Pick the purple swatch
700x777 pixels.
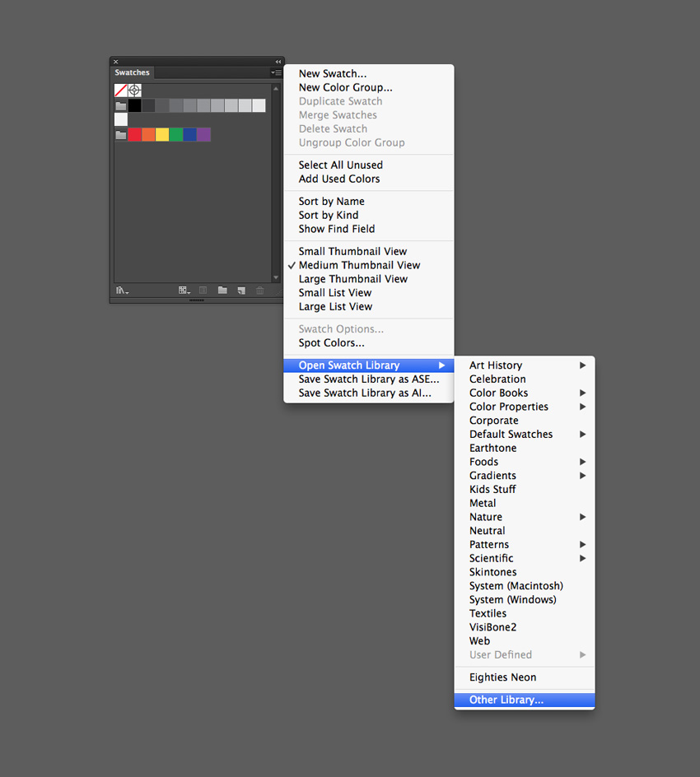pyautogui.click(x=203, y=135)
